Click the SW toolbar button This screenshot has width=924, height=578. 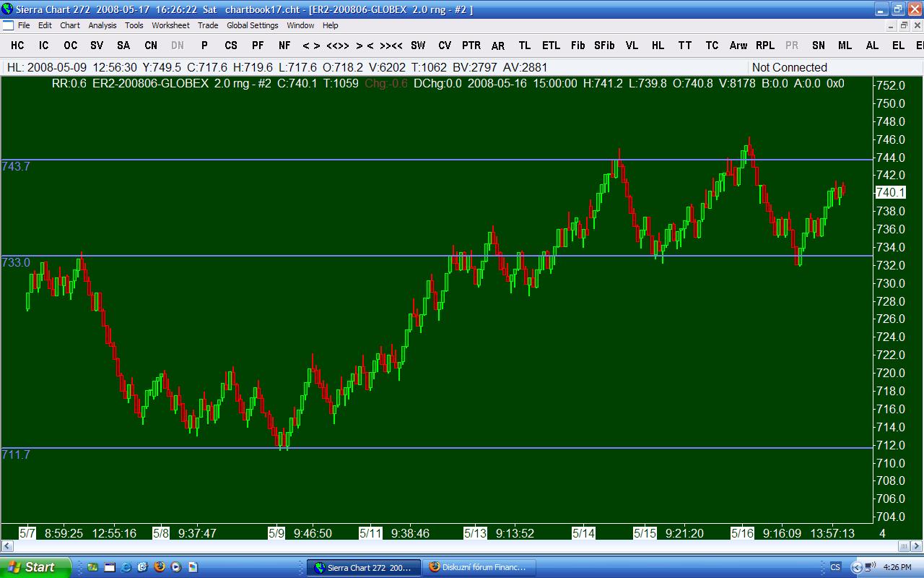click(x=418, y=46)
